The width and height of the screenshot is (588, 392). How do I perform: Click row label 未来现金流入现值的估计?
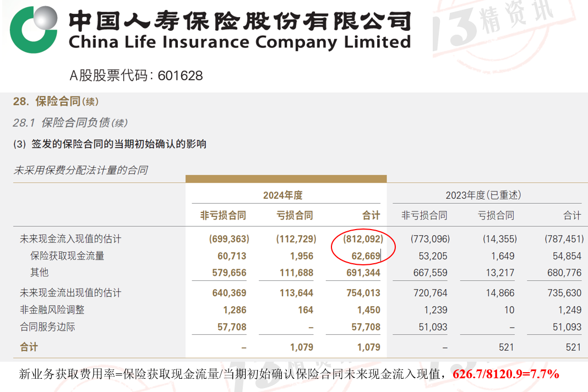pos(70,239)
